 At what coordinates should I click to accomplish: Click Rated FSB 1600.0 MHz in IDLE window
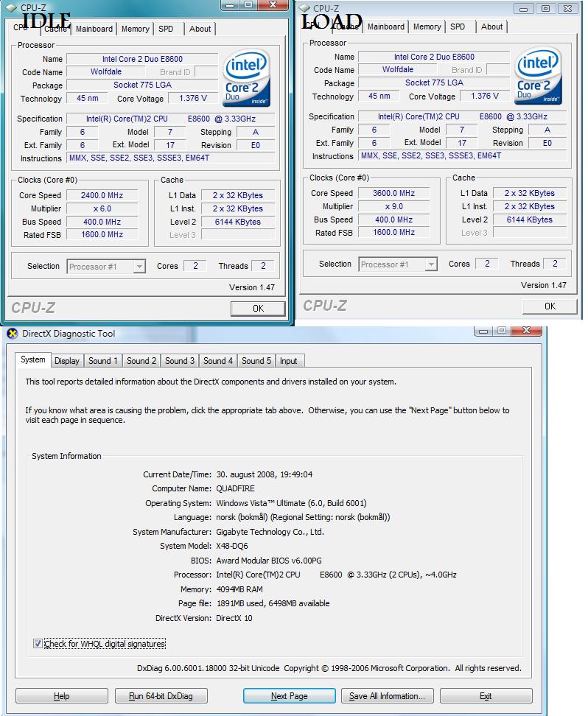coord(102,235)
